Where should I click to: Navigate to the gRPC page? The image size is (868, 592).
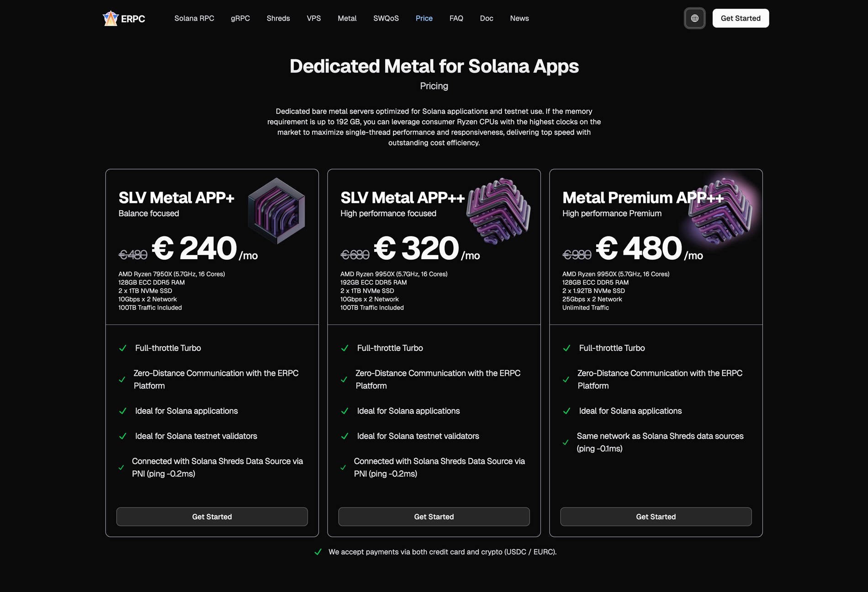[241, 18]
